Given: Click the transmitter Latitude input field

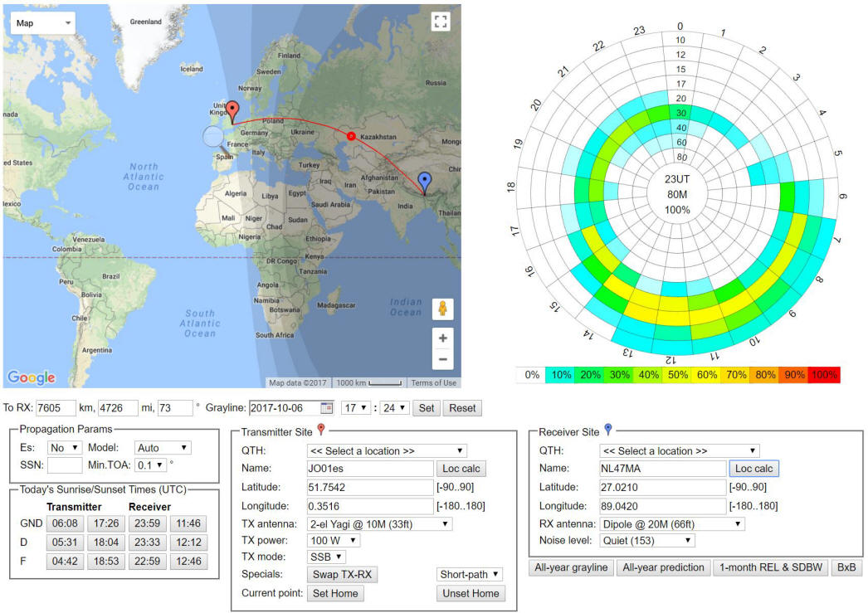Looking at the screenshot, I should tap(368, 487).
